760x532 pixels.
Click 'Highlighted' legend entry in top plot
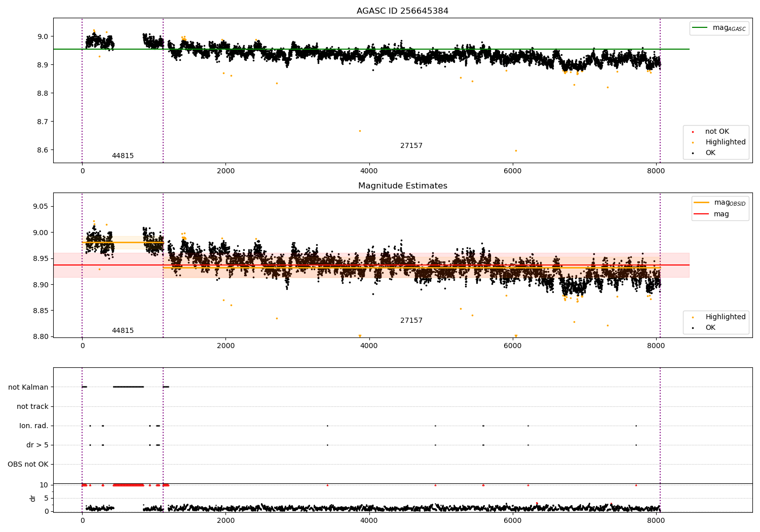tap(719, 142)
